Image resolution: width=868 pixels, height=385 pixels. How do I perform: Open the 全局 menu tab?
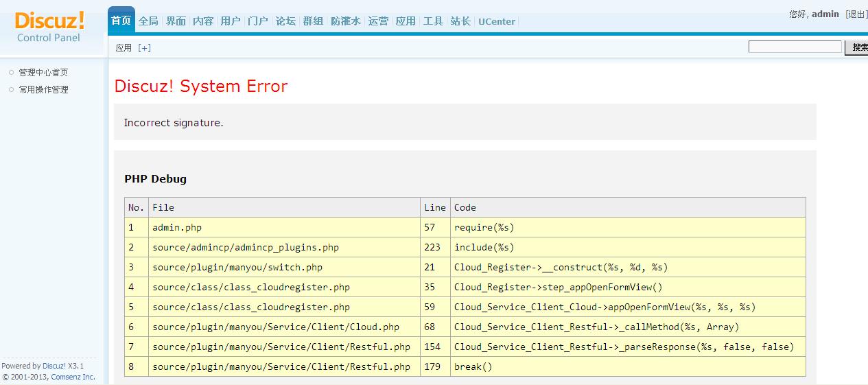[148, 21]
